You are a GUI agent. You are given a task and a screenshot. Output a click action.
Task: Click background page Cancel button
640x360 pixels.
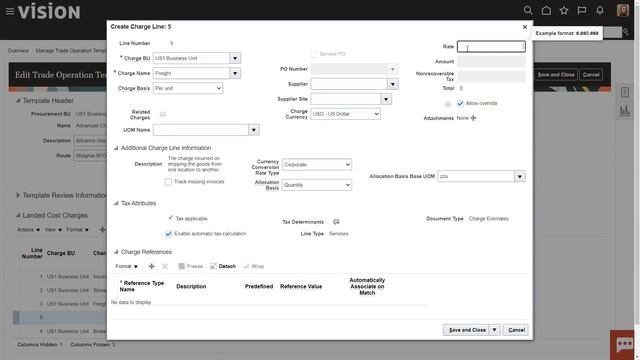(x=591, y=75)
